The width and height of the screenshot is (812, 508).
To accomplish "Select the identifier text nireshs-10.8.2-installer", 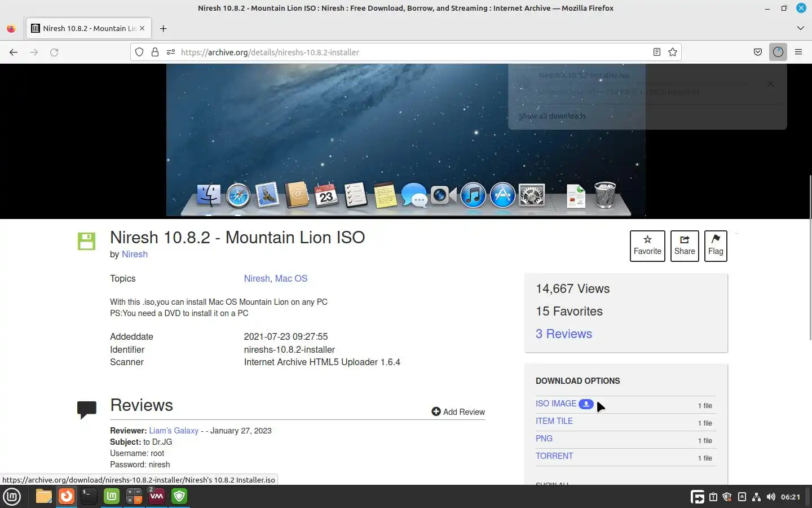I will click(x=289, y=349).
